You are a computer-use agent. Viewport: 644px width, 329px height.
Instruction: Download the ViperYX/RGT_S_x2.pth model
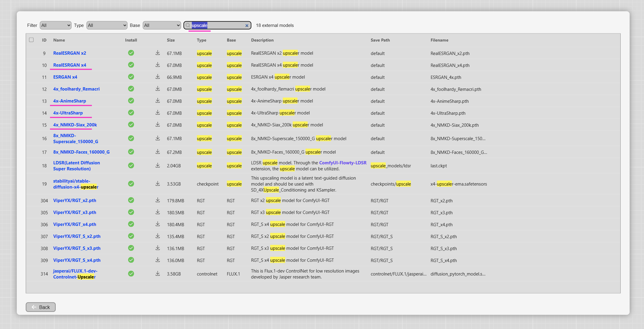tap(158, 236)
